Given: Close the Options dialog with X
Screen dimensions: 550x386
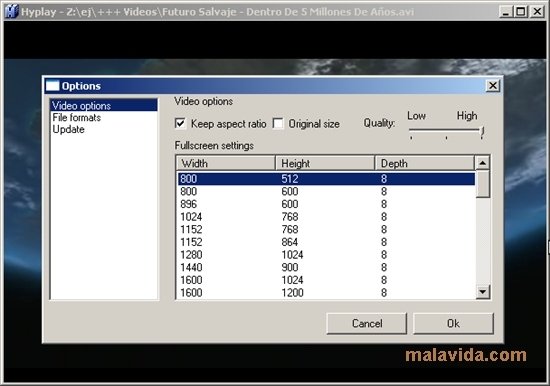Looking at the screenshot, I should click(x=493, y=86).
